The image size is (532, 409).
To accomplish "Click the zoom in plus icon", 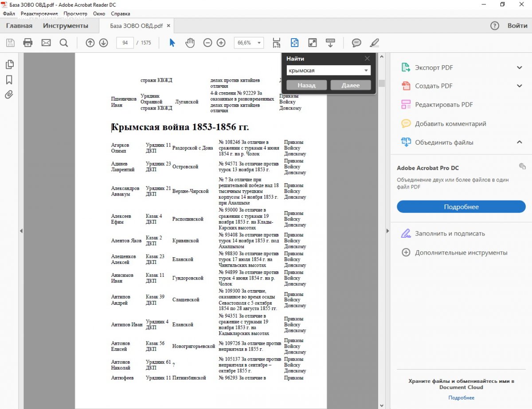I will click(x=221, y=43).
